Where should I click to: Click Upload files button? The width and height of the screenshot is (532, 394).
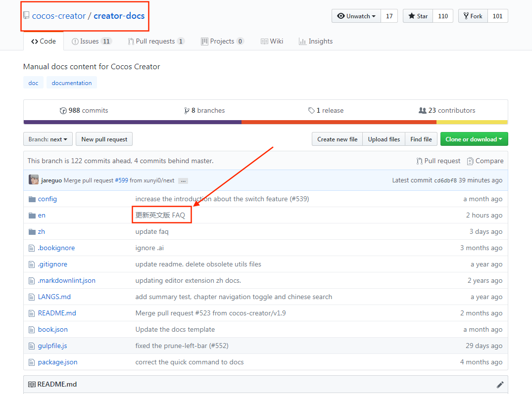[x=384, y=139]
